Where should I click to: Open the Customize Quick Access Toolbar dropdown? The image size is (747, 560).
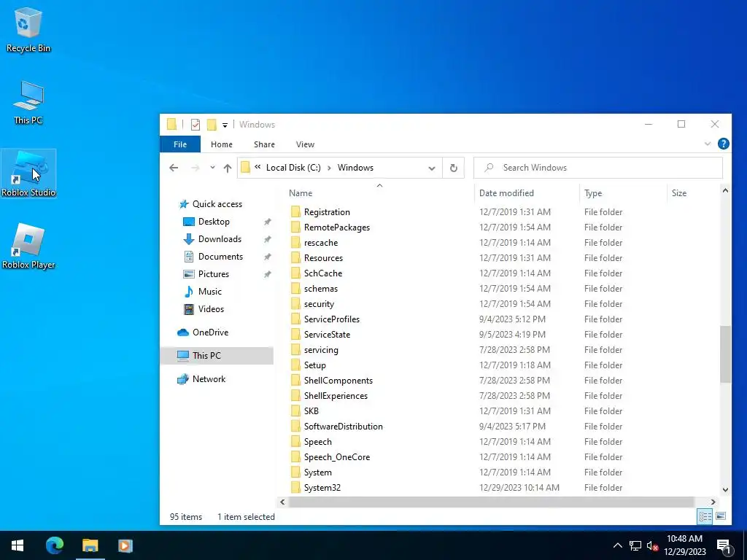[225, 125]
